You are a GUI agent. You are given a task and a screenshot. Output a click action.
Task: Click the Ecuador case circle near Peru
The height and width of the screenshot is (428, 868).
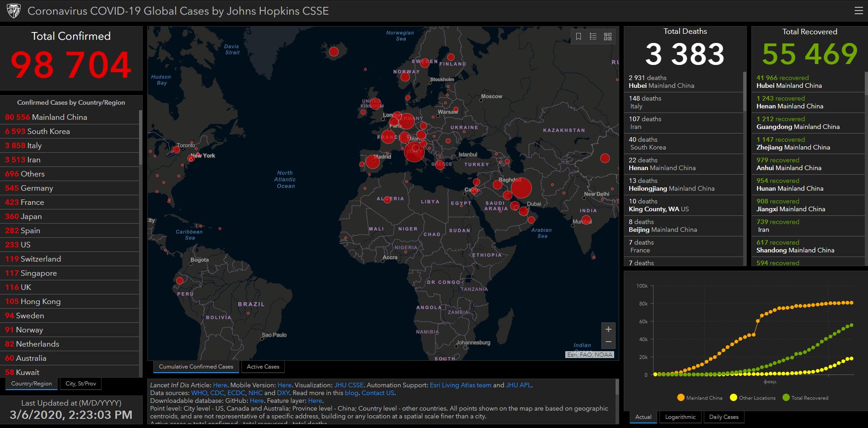point(180,281)
